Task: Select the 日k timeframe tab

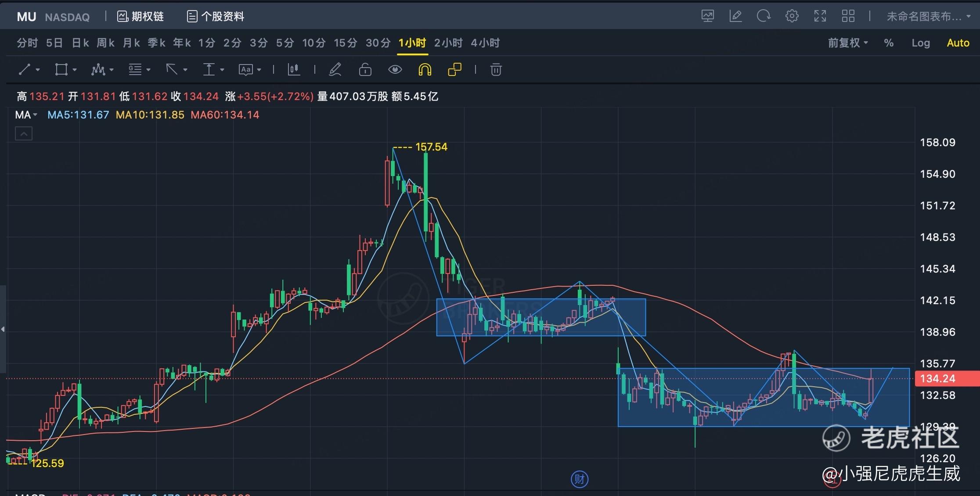Action: pos(80,43)
